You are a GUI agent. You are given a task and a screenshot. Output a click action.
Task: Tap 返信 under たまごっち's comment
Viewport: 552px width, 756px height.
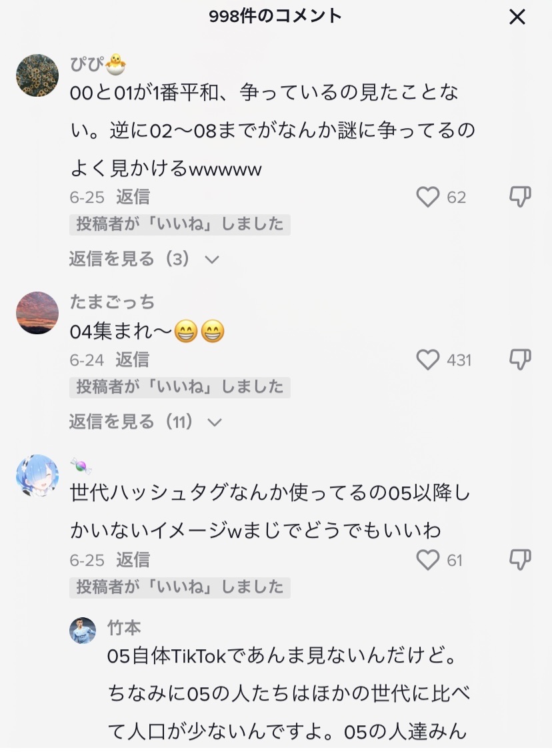[x=133, y=360]
